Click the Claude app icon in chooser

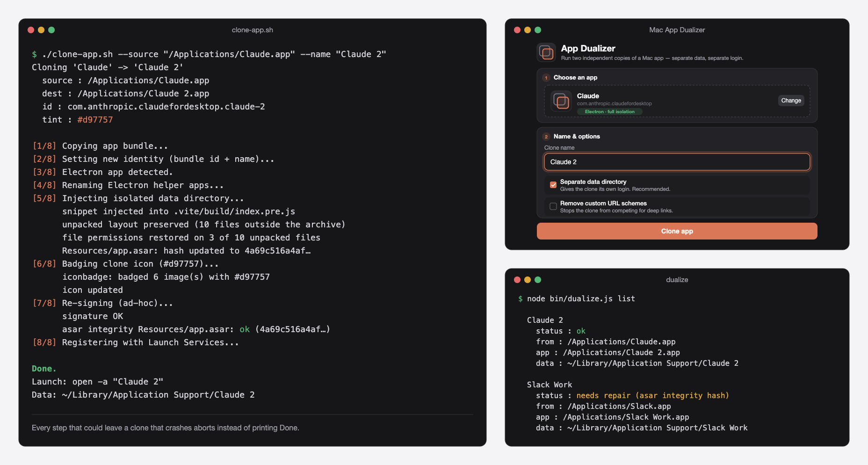coord(561,101)
